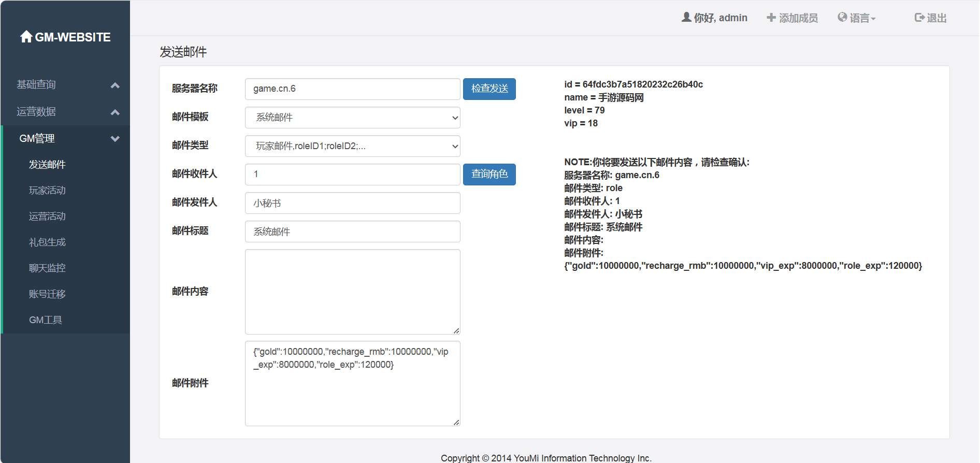Viewport: 980px width, 463px height.
Task: Click the home icon beside GM-WEBSITE
Action: click(x=26, y=37)
